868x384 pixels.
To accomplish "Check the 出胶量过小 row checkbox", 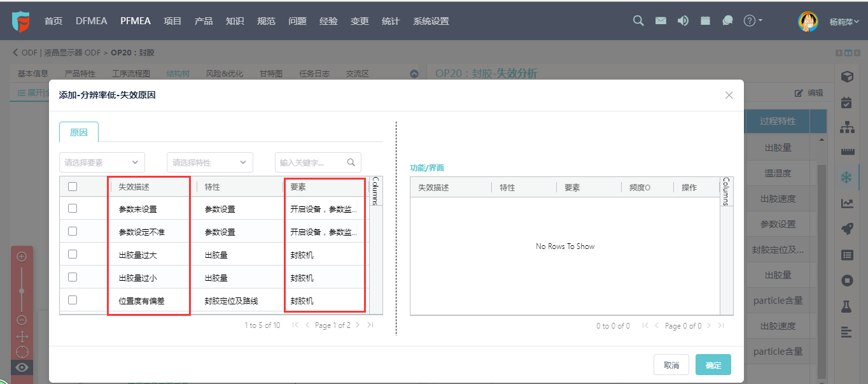I will pyautogui.click(x=73, y=277).
